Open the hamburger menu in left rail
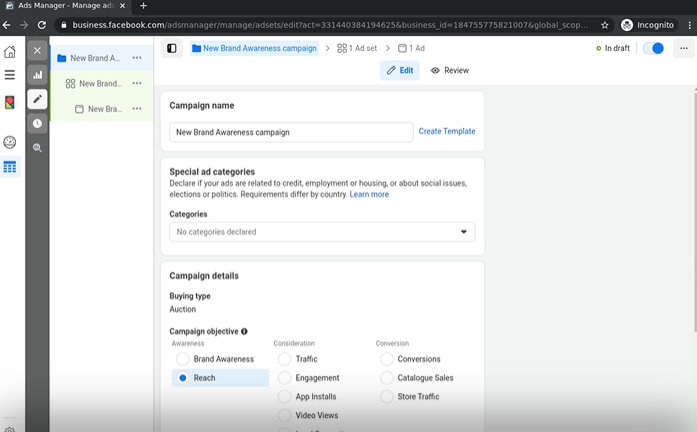The height and width of the screenshot is (432, 697). tap(10, 75)
